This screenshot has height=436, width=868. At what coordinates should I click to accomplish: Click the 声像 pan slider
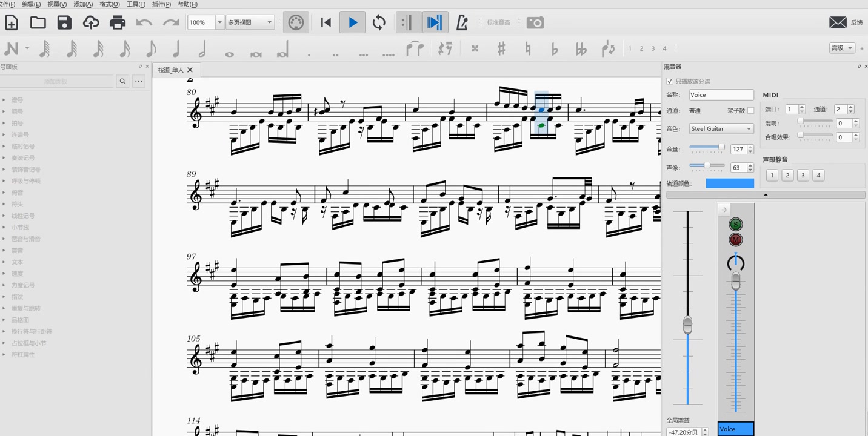click(x=707, y=166)
